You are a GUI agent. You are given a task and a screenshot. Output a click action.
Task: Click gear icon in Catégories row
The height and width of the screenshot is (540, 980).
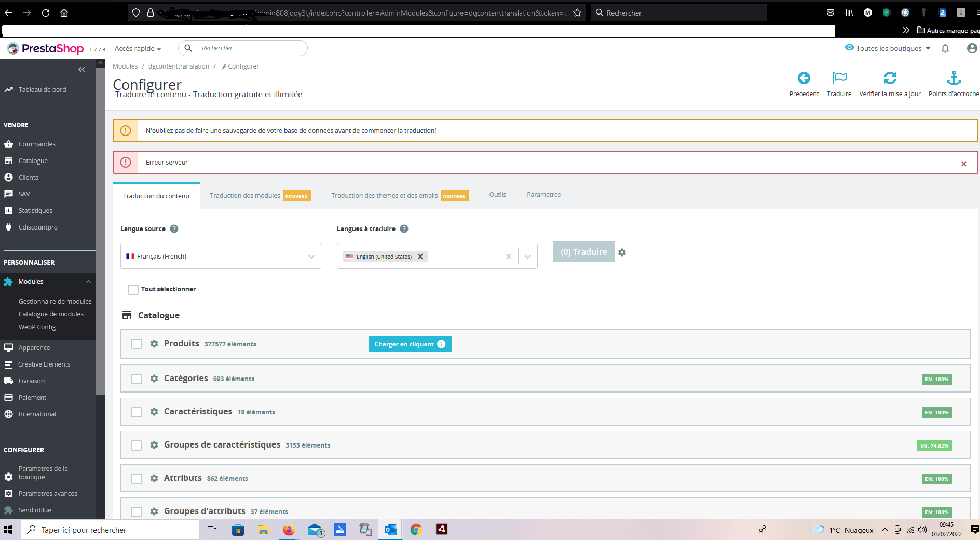click(x=154, y=379)
